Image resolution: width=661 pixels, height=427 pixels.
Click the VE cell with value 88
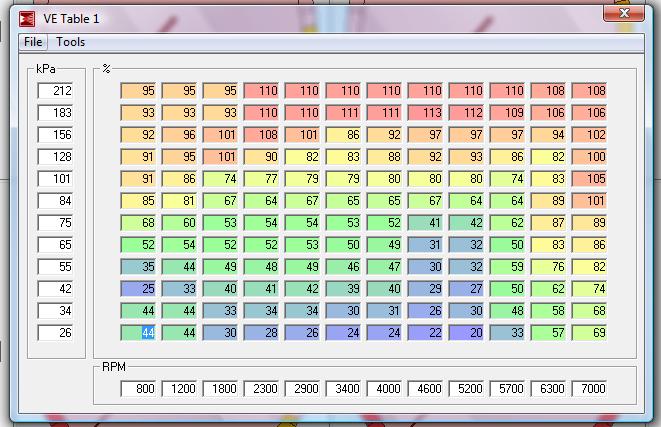pos(384,157)
